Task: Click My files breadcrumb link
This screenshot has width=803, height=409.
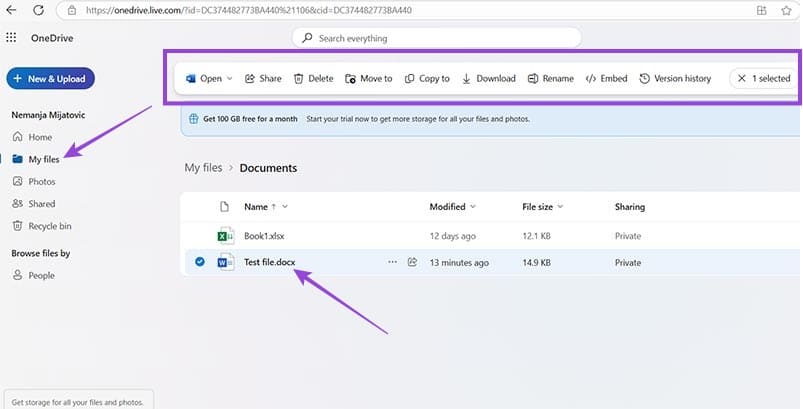Action: [x=203, y=168]
